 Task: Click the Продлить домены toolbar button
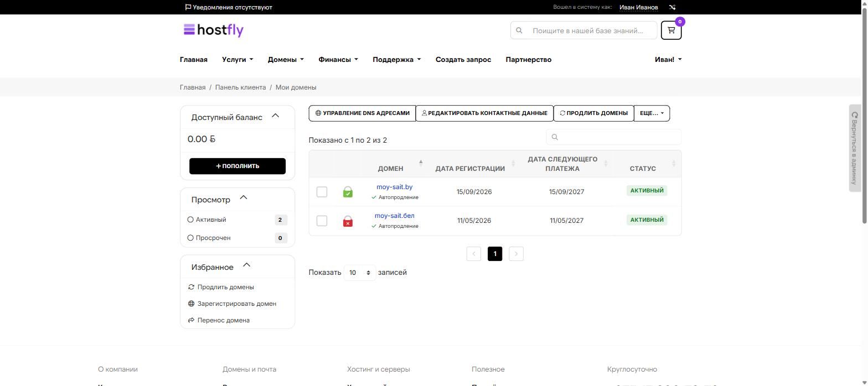click(x=593, y=113)
